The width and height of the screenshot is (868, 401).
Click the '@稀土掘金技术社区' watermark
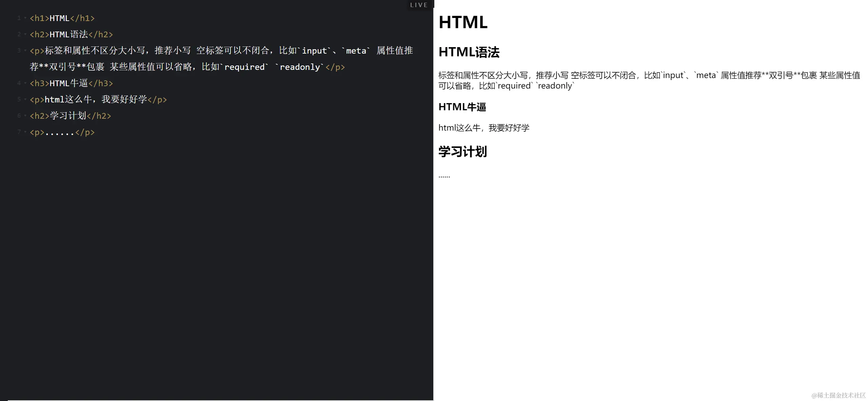(x=838, y=395)
